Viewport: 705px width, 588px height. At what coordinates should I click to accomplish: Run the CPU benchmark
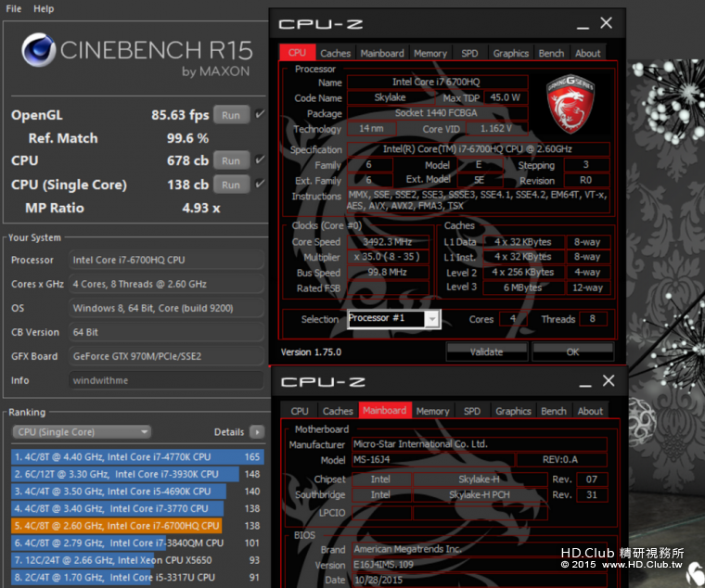[x=231, y=160]
